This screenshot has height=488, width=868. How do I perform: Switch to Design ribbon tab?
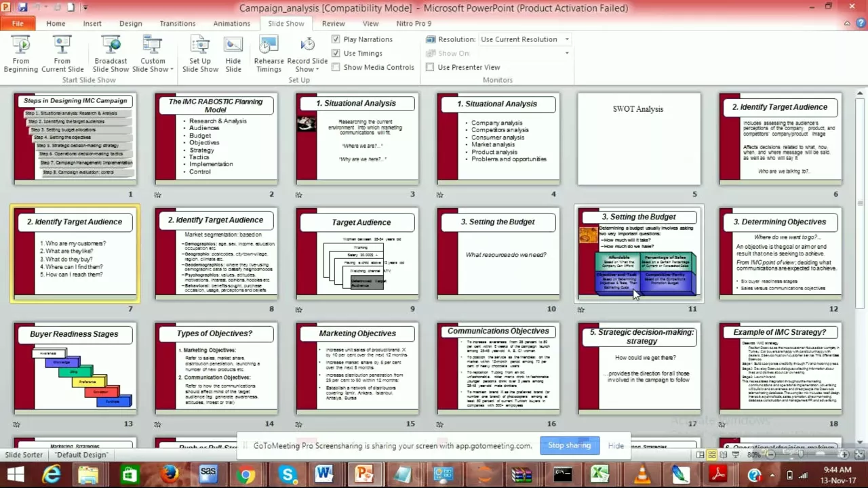[x=131, y=23]
